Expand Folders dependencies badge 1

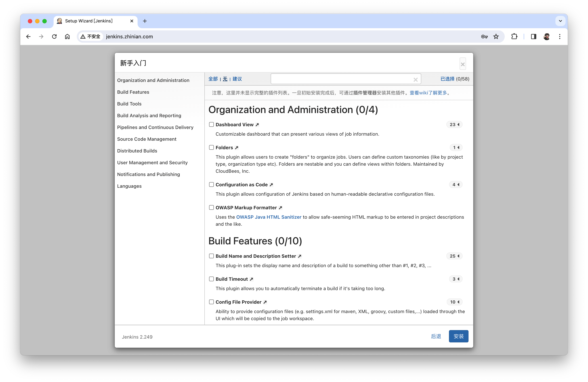456,148
